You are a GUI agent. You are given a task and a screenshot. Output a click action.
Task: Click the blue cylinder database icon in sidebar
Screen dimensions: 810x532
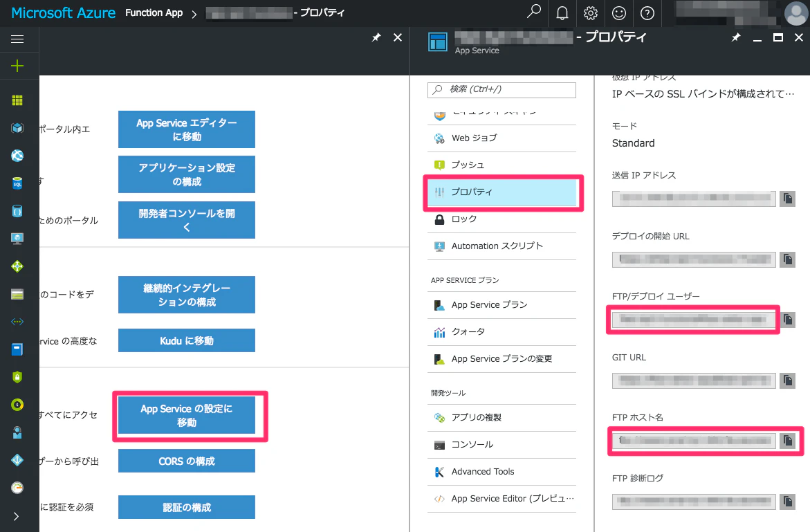click(x=17, y=211)
